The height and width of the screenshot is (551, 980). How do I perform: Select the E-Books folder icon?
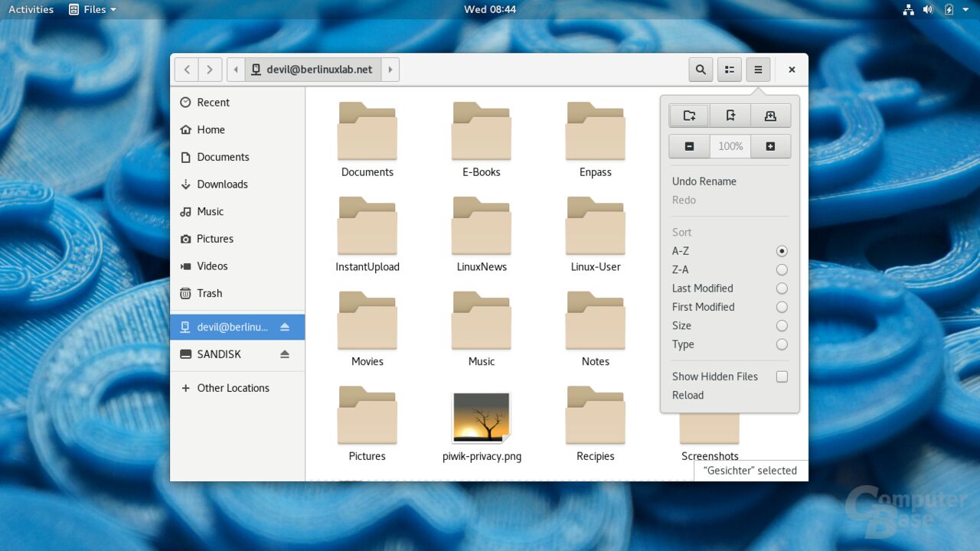482,131
